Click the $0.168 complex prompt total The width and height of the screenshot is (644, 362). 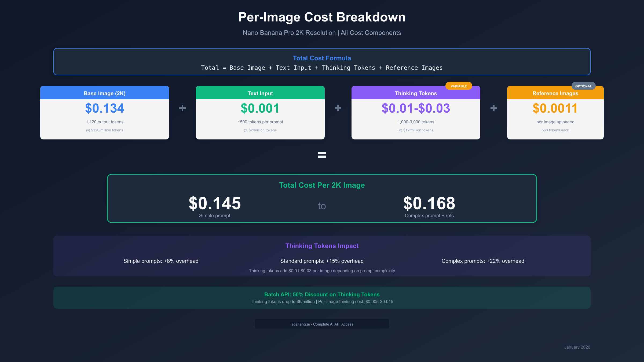click(x=429, y=203)
